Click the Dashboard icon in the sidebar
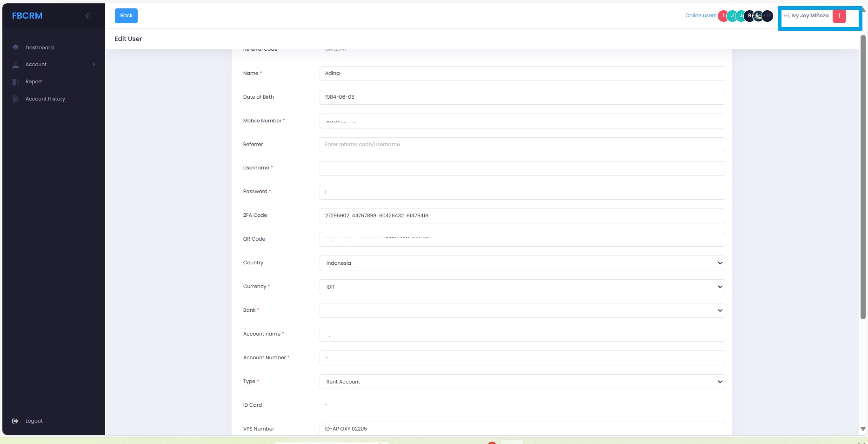Viewport: 868px width, 444px height. click(15, 47)
